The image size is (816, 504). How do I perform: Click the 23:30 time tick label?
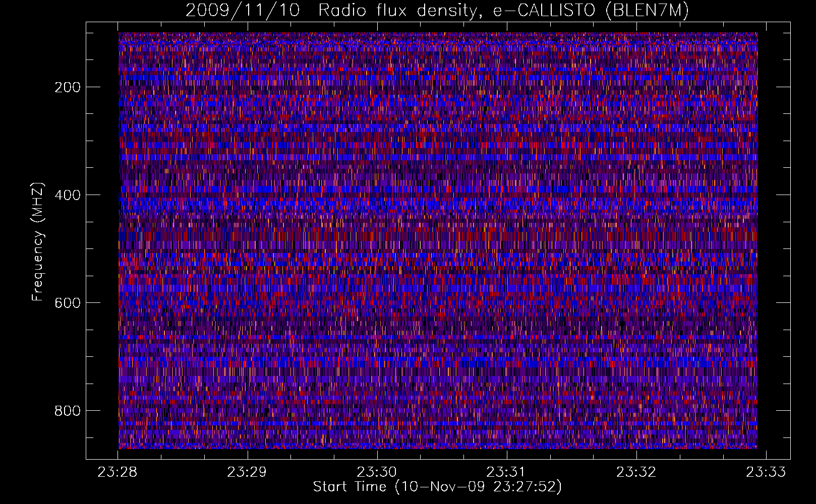tap(377, 472)
